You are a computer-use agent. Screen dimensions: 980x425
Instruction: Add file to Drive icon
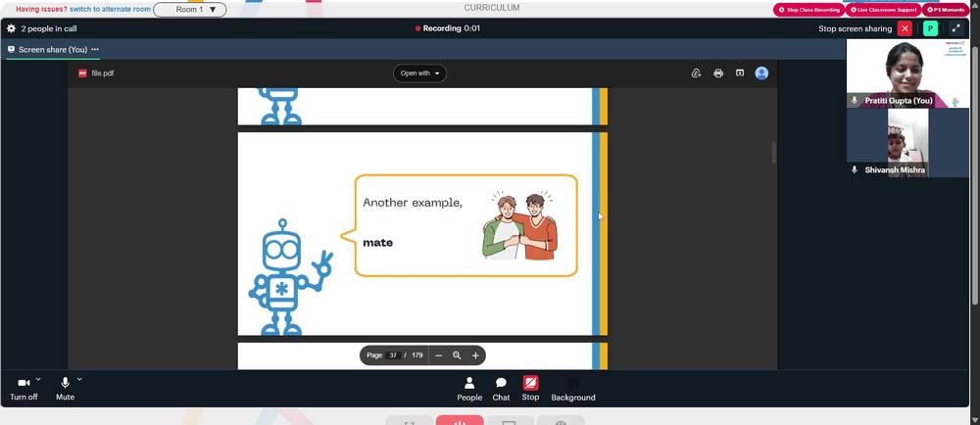pyautogui.click(x=696, y=73)
